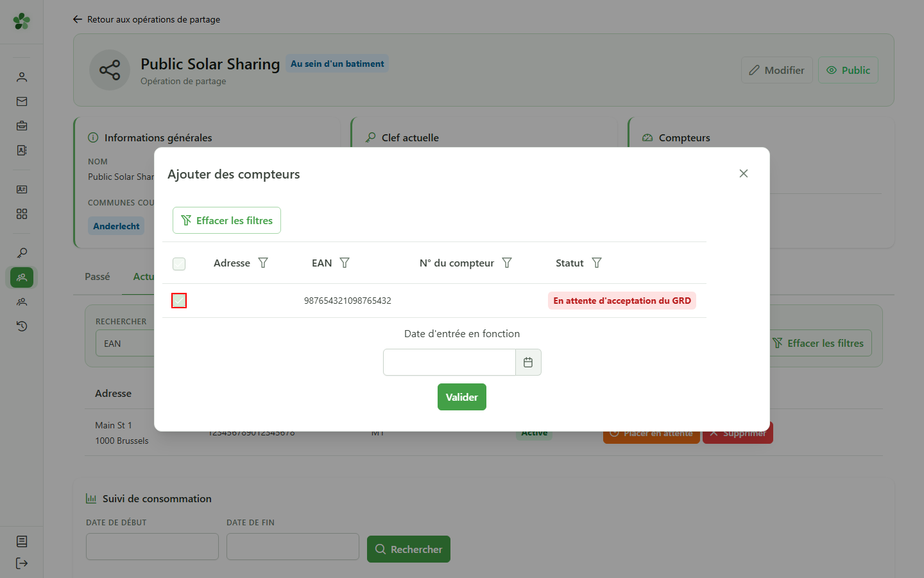
Task: Toggle the checkbox for EAN 987654321098765432
Action: (179, 301)
